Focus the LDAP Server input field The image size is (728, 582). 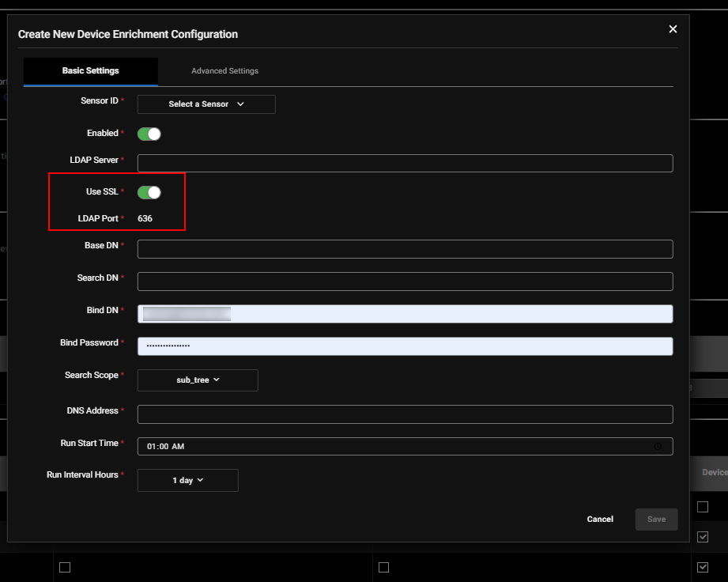pos(405,164)
